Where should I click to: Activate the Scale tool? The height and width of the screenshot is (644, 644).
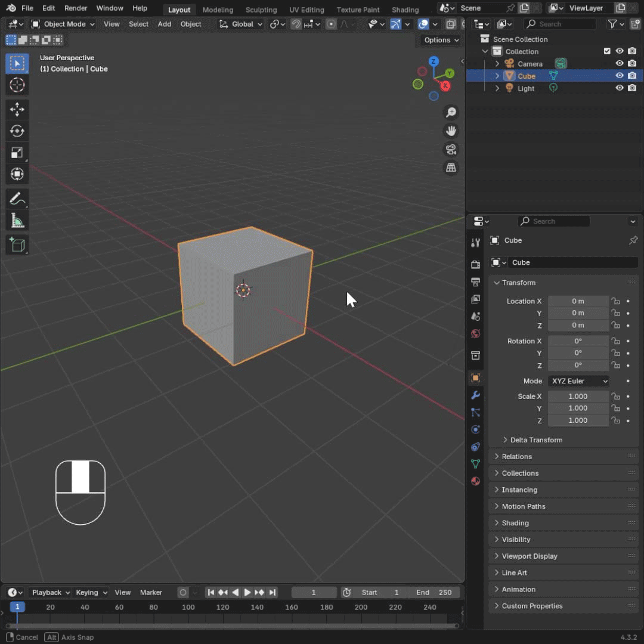pyautogui.click(x=17, y=153)
